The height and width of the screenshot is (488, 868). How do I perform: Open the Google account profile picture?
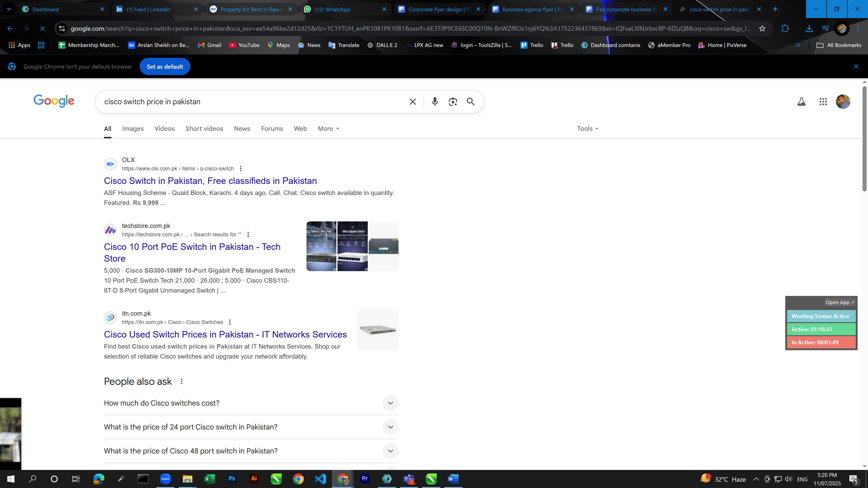coord(843,101)
